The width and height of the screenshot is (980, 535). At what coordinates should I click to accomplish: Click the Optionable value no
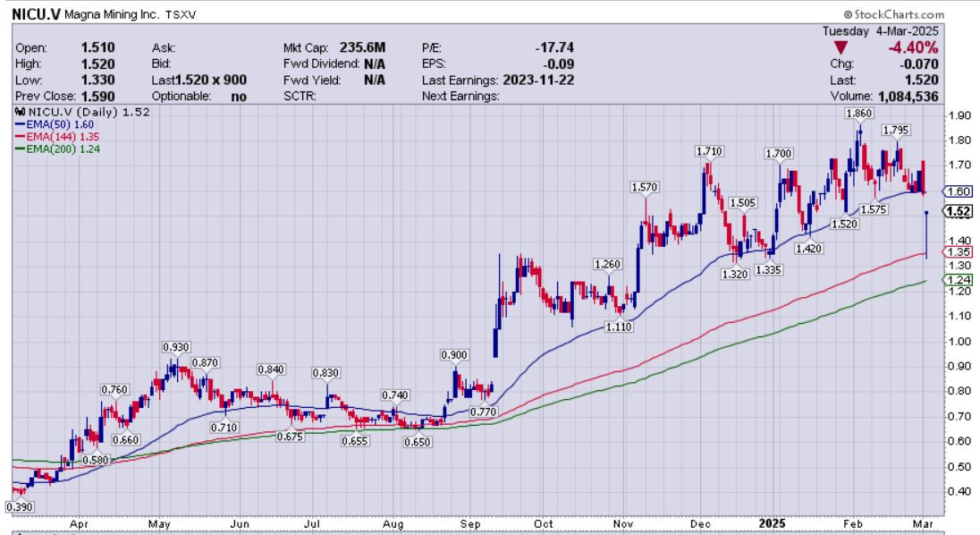pyautogui.click(x=239, y=97)
